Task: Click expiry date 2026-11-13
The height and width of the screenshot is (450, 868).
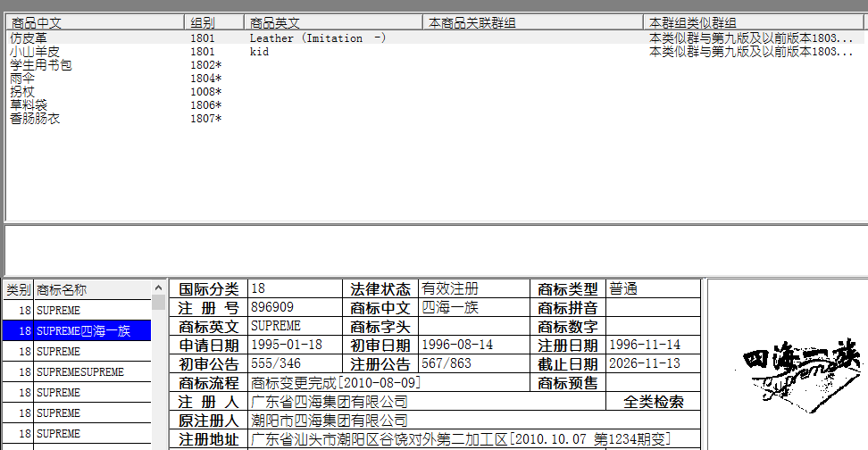Action: [653, 363]
